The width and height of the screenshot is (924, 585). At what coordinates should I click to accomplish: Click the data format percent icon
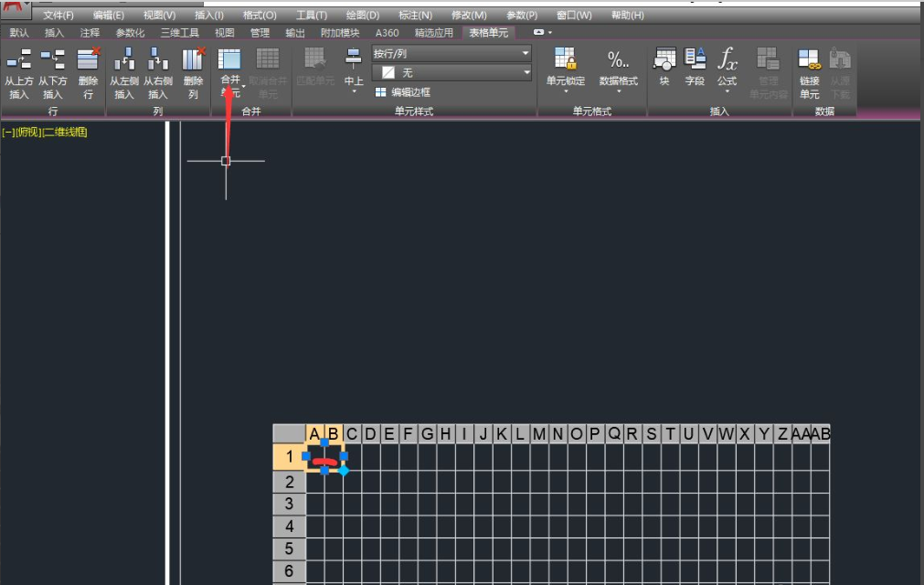[x=618, y=59]
